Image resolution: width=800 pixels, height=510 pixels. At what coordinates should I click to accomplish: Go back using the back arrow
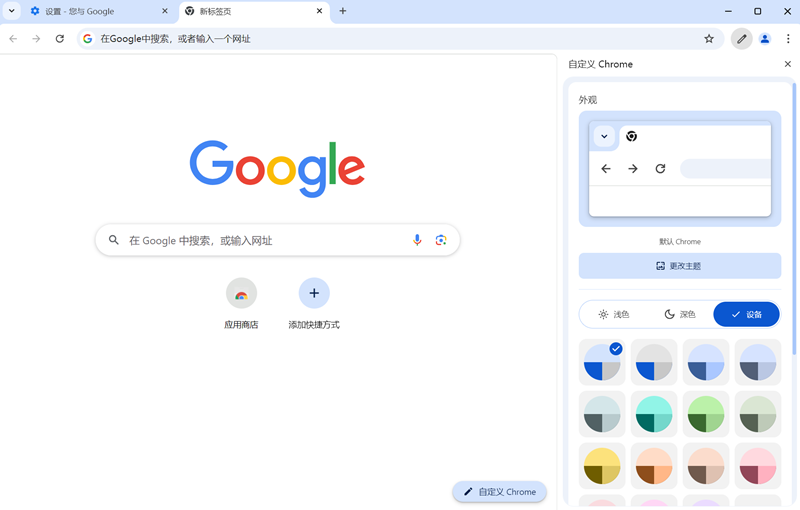coord(13,39)
